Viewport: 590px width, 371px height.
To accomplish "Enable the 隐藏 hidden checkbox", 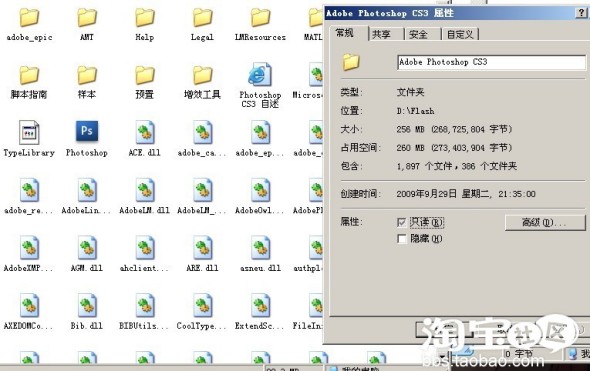I will pos(402,239).
